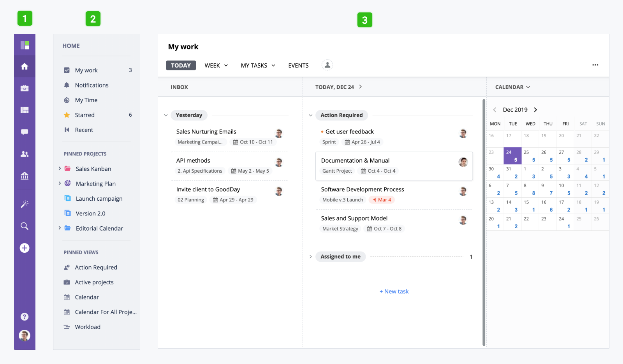
Task: Expand the Marketing Plan project tree
Action: click(60, 183)
